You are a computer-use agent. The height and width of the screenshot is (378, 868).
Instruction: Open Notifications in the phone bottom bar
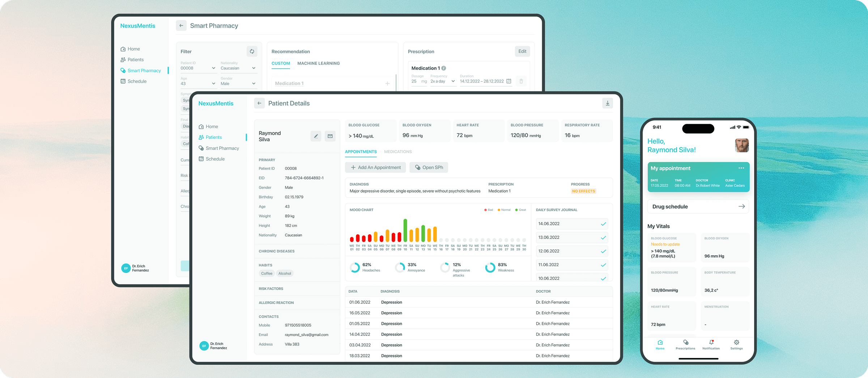(711, 344)
